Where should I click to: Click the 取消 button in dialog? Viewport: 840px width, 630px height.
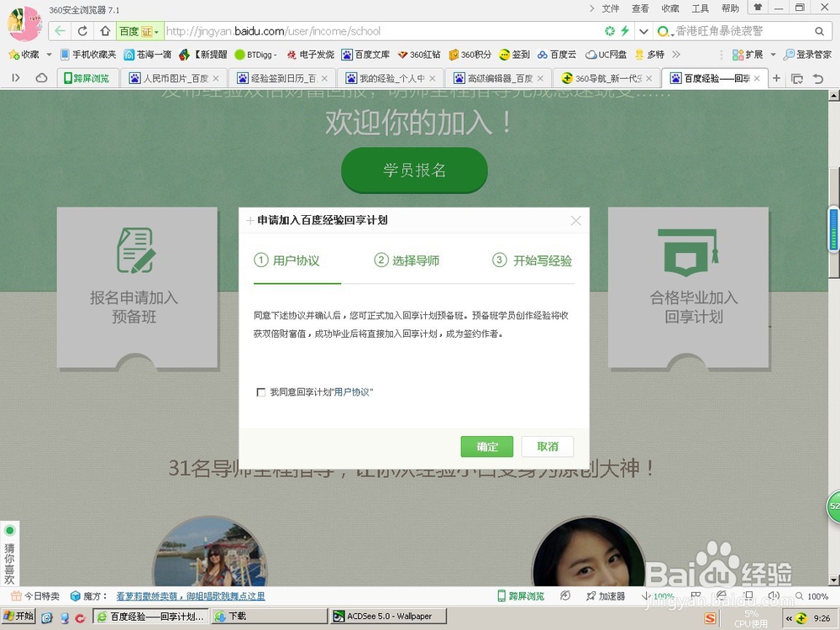548,446
